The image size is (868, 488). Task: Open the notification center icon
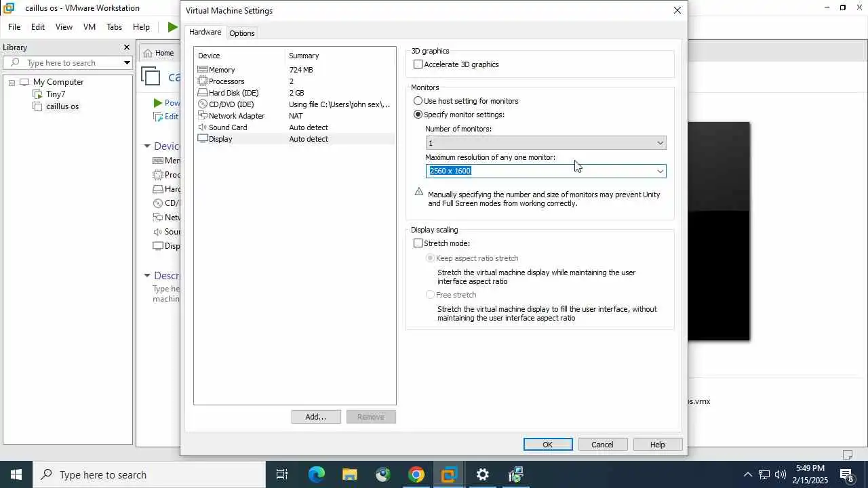point(848,474)
